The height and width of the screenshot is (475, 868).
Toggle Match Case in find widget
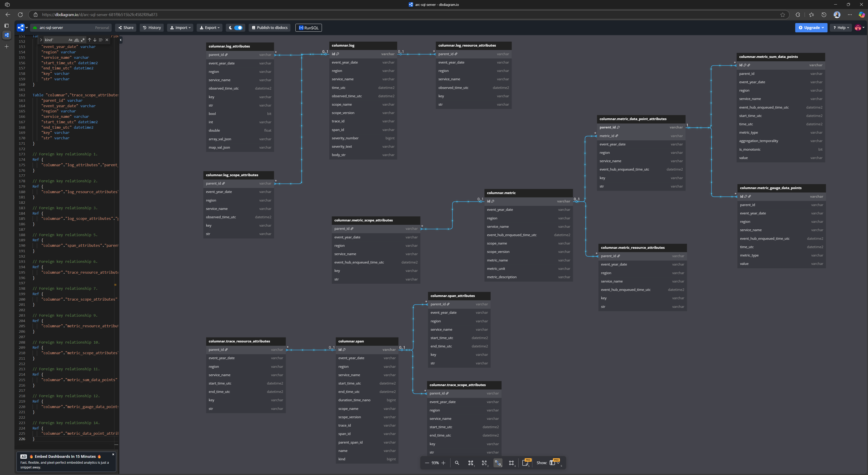(71, 40)
